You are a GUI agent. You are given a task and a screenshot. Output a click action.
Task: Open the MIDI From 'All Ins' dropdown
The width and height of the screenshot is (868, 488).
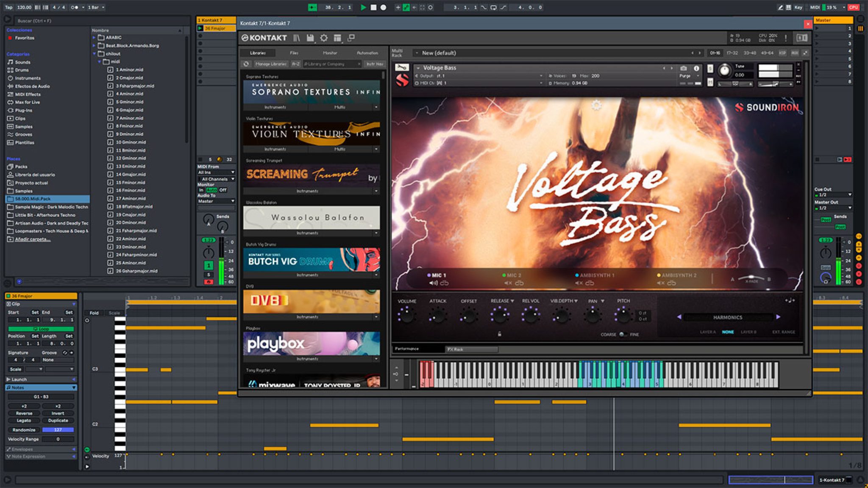(x=215, y=172)
